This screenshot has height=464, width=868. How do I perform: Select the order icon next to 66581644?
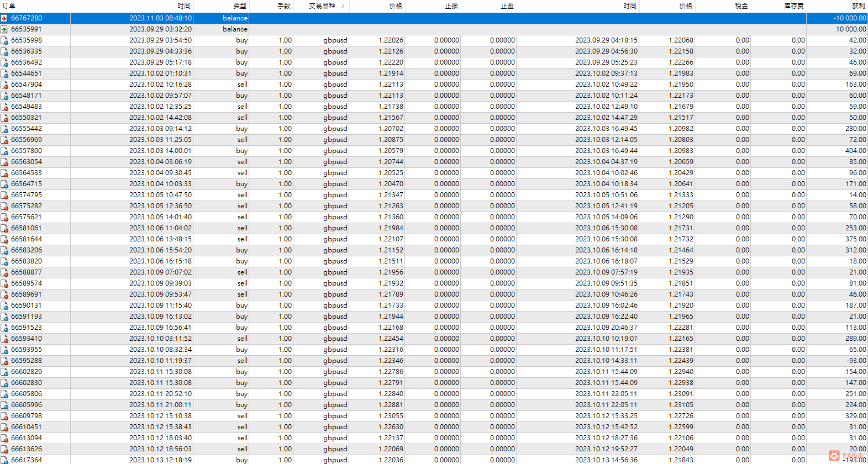tap(4, 239)
